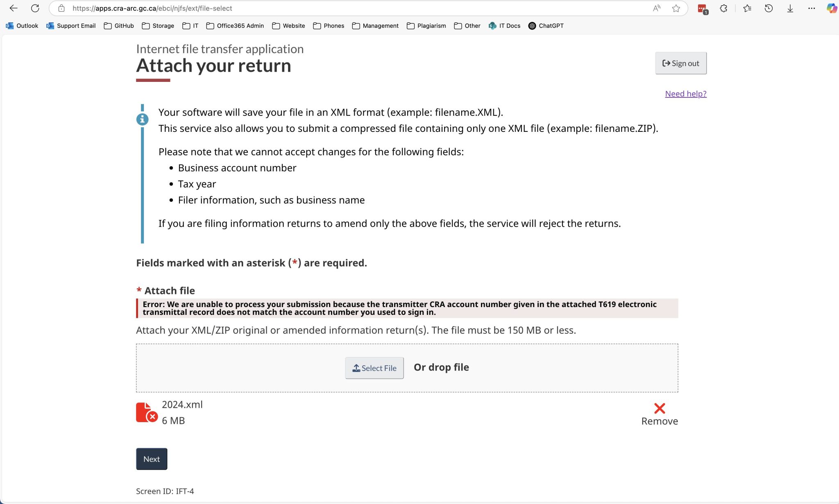Click the Select File button

(x=374, y=368)
